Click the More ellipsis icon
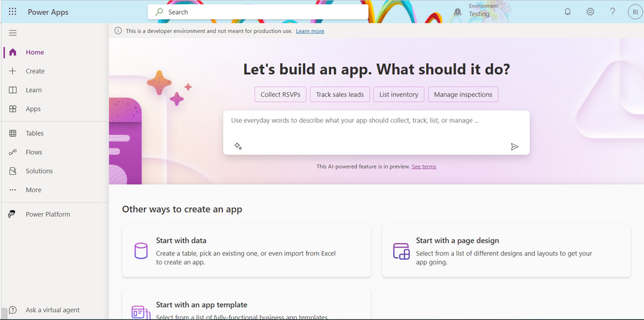This screenshot has width=644, height=320. 13,190
